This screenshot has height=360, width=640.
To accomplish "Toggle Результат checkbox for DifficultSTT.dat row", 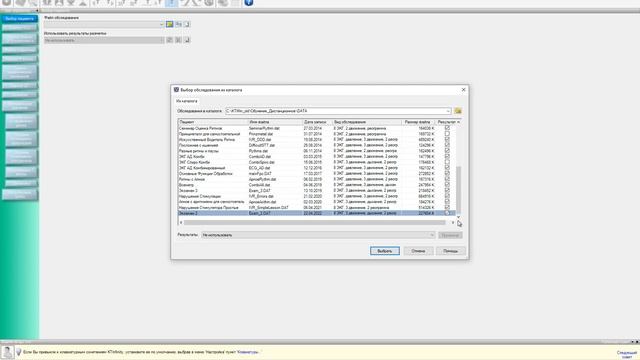I will point(447,145).
